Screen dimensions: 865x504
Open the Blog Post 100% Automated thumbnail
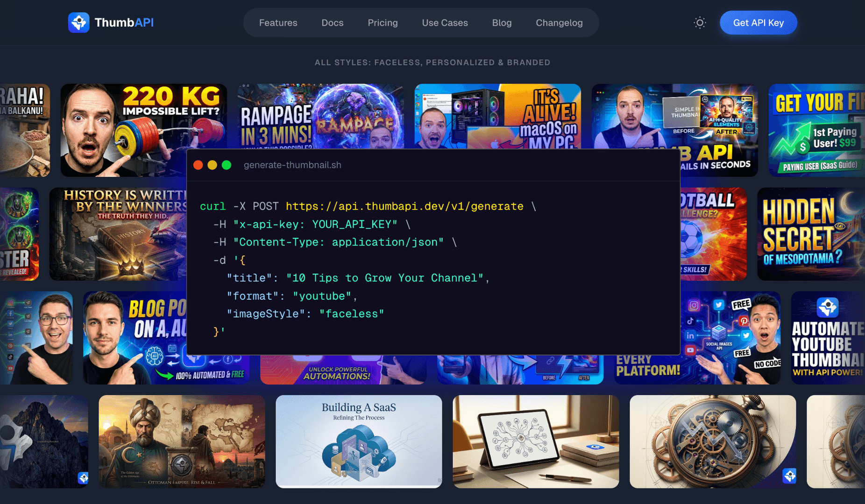pos(135,338)
